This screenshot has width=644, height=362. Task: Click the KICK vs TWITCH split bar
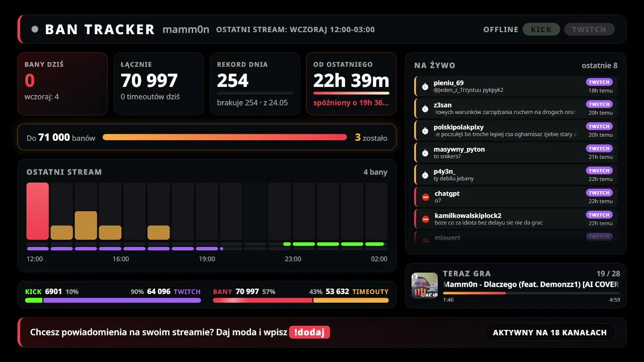pos(113,300)
